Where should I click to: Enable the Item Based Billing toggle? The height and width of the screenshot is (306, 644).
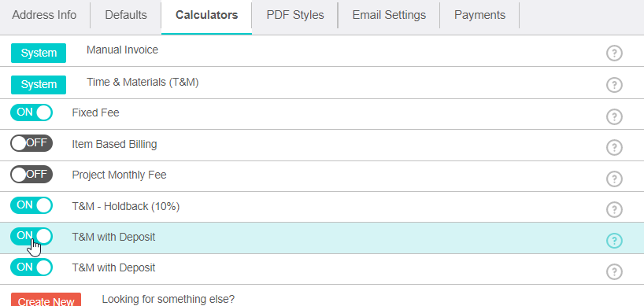point(31,143)
